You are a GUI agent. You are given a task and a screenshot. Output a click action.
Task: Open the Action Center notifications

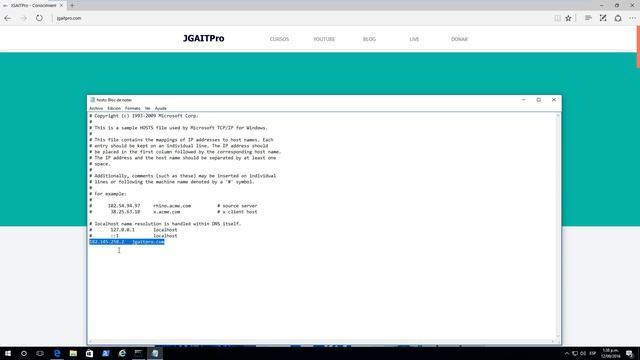coord(629,353)
